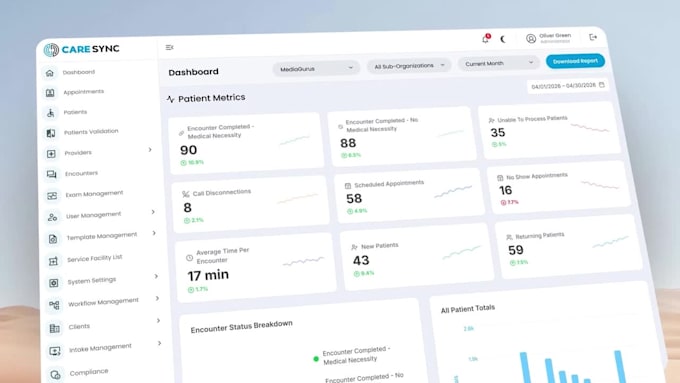Open Service Facility List menu item
The width and height of the screenshot is (680, 383).
[95, 259]
